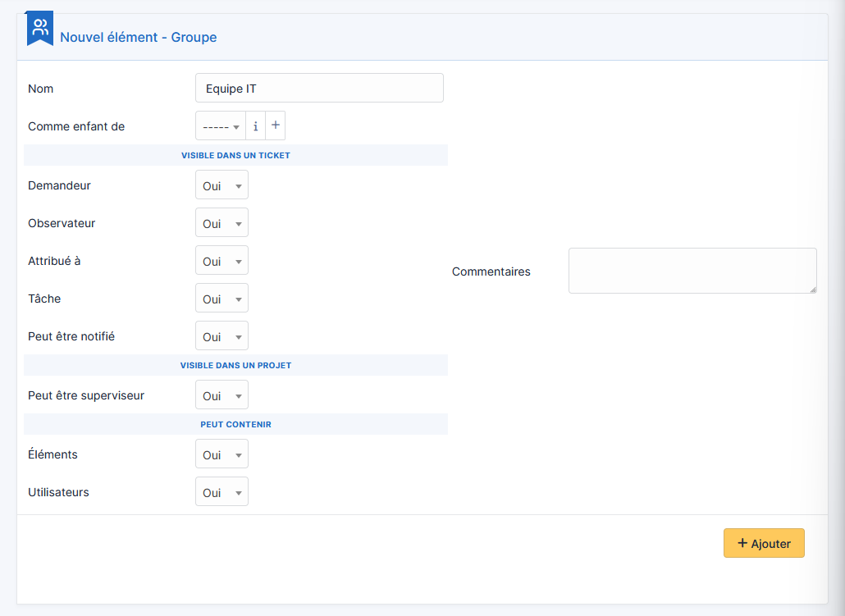Image resolution: width=845 pixels, height=616 pixels.
Task: Click the 'Nom' label
Action: pyautogui.click(x=40, y=89)
